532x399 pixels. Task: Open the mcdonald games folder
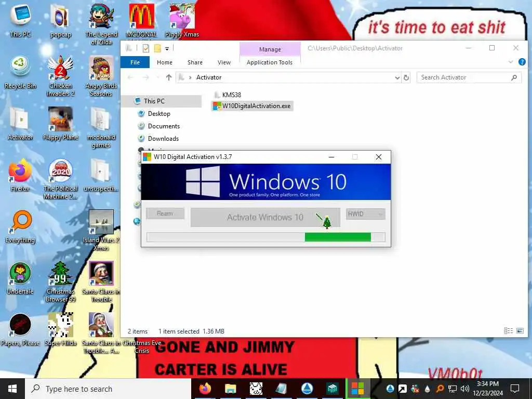tap(101, 127)
